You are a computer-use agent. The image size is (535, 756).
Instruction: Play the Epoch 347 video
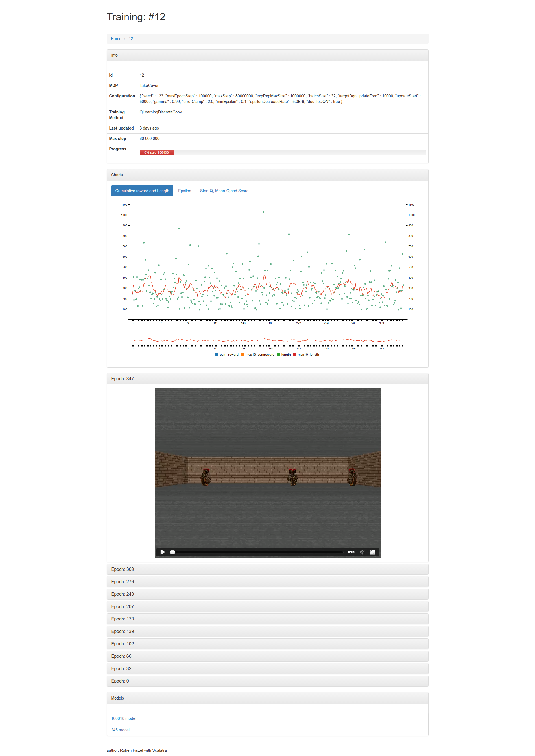pyautogui.click(x=162, y=552)
